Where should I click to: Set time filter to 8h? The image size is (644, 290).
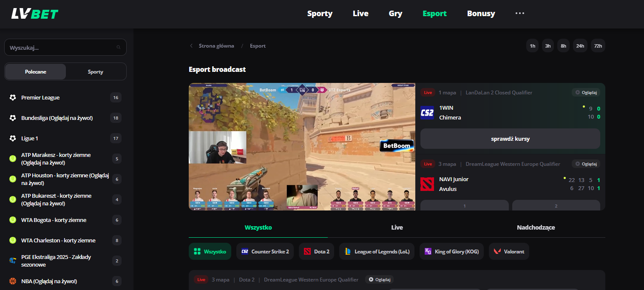tap(564, 46)
